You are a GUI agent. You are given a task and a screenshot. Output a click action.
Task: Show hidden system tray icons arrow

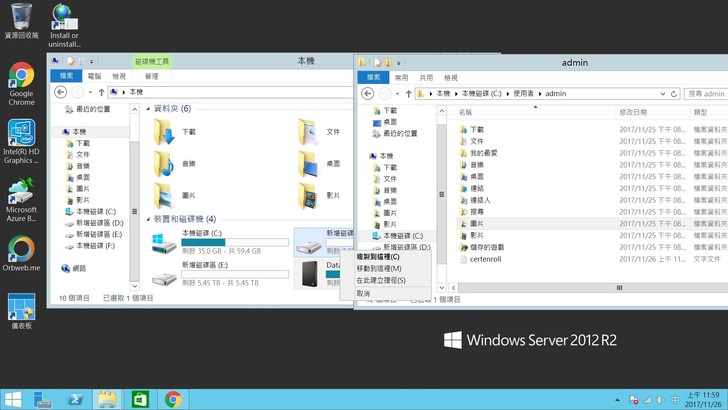(618, 399)
